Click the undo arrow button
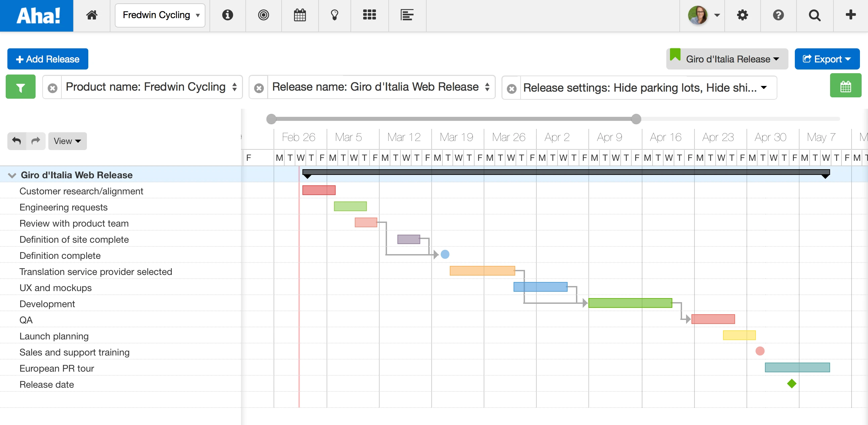The image size is (868, 425). (x=16, y=141)
